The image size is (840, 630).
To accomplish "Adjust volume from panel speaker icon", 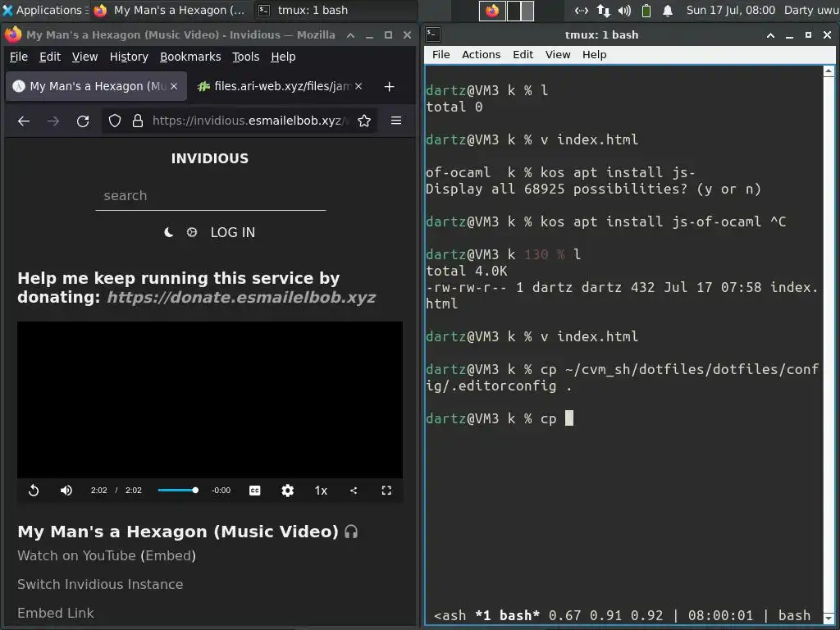I will (624, 11).
